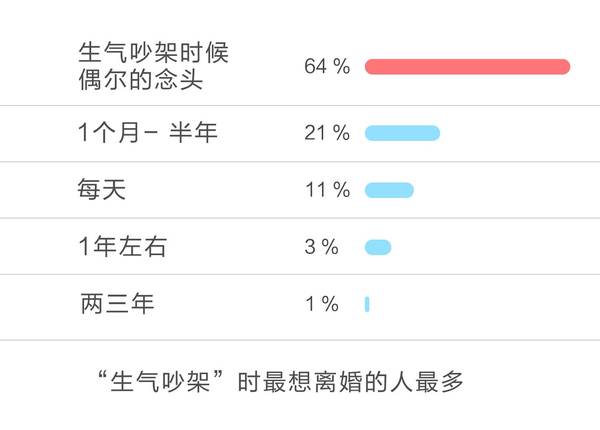Click the small blue 3% bar
Image resolution: width=600 pixels, height=430 pixels.
click(378, 247)
